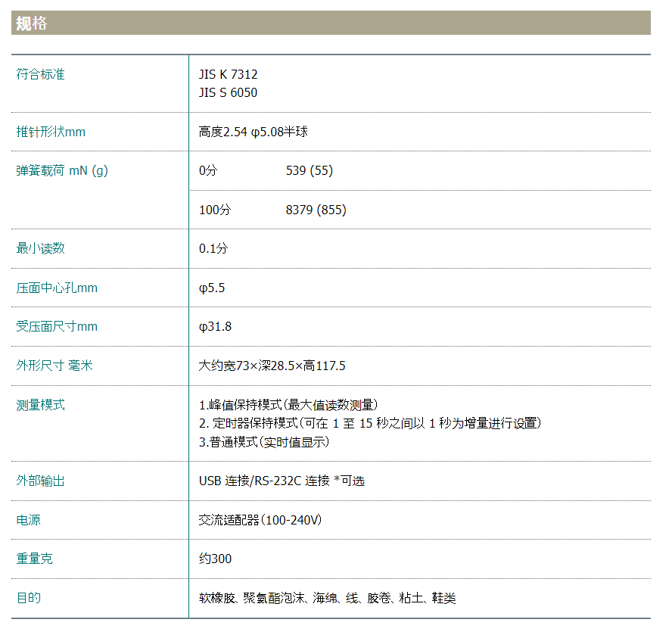Click the JIS S 6050 standard text
The width and height of the screenshot is (672, 635).
(228, 92)
